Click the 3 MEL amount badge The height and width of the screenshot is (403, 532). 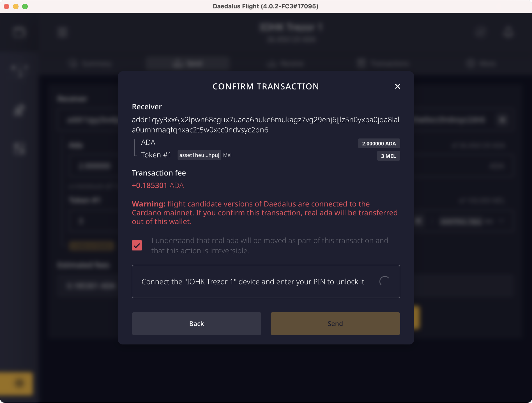point(388,156)
